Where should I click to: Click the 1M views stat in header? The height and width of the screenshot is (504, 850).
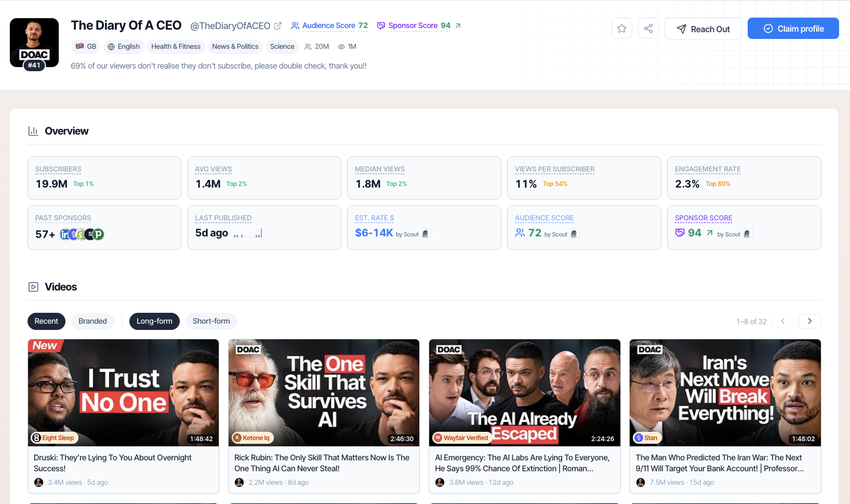coord(347,47)
